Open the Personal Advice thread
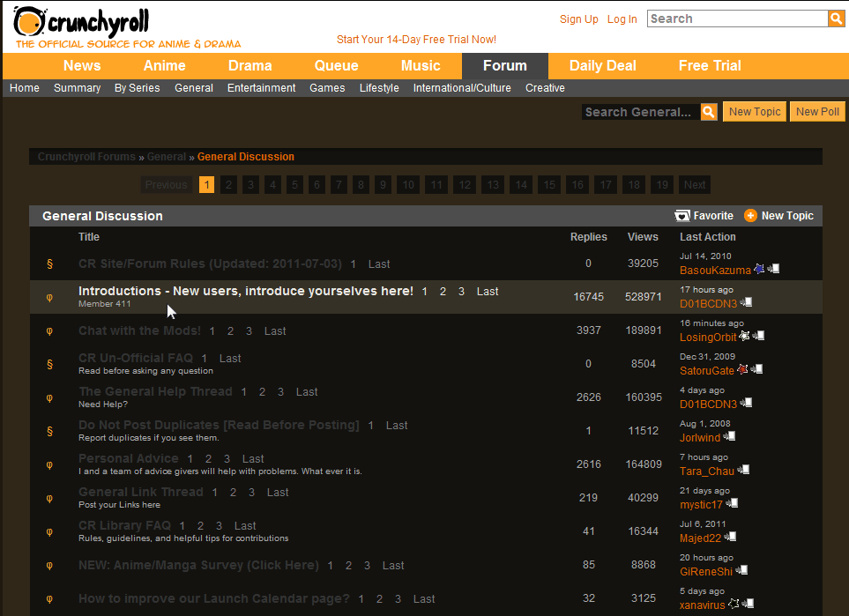This screenshot has height=616, width=849. pos(129,458)
